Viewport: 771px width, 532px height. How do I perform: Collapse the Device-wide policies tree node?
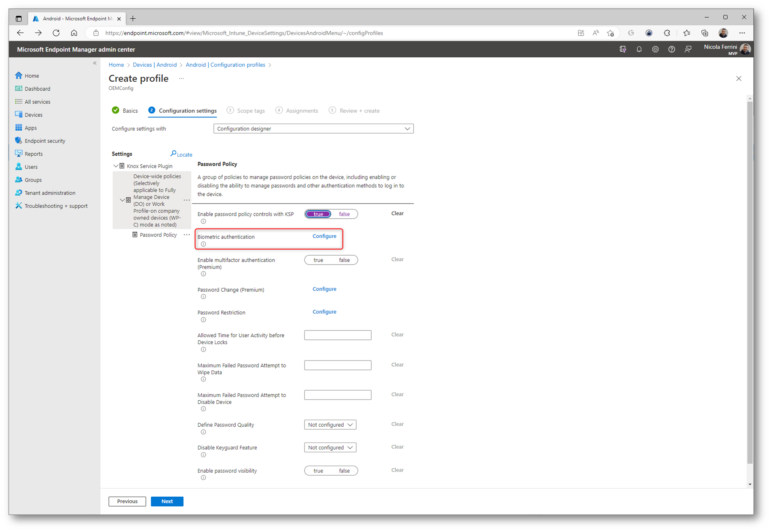[122, 200]
